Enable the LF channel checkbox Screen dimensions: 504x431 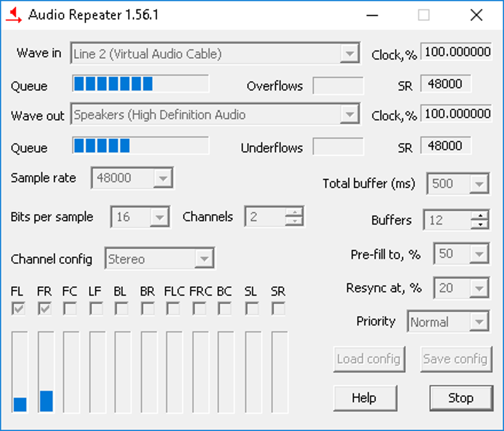coord(96,309)
